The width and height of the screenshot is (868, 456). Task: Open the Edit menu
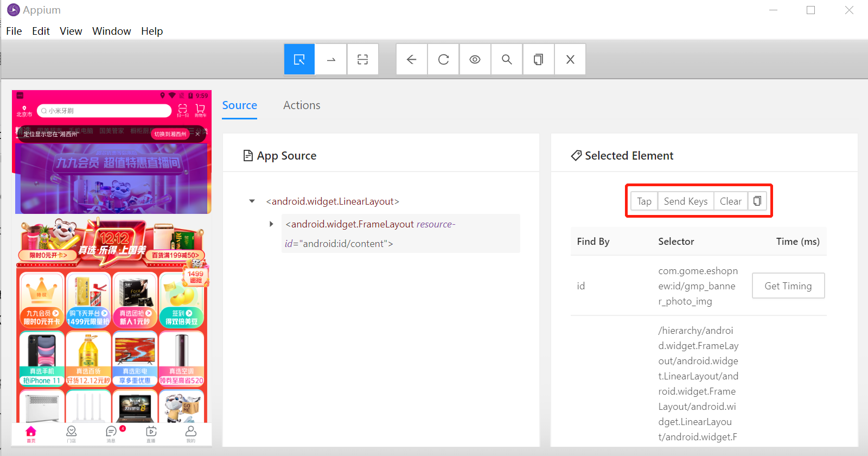click(x=41, y=31)
